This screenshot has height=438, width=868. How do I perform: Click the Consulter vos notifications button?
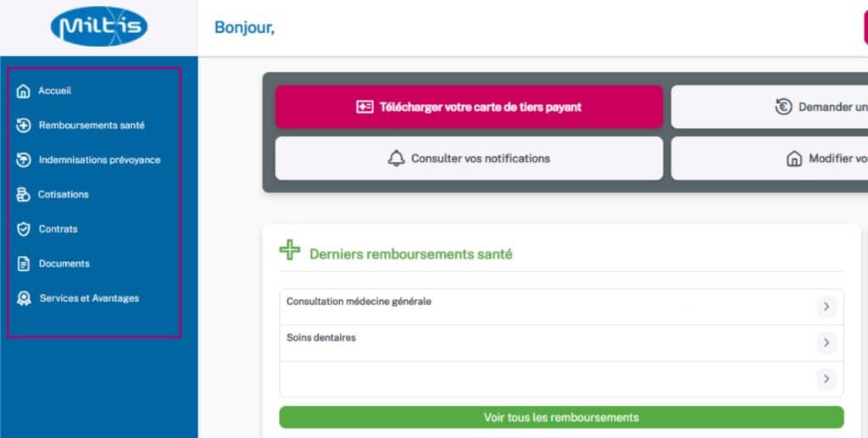tap(469, 158)
